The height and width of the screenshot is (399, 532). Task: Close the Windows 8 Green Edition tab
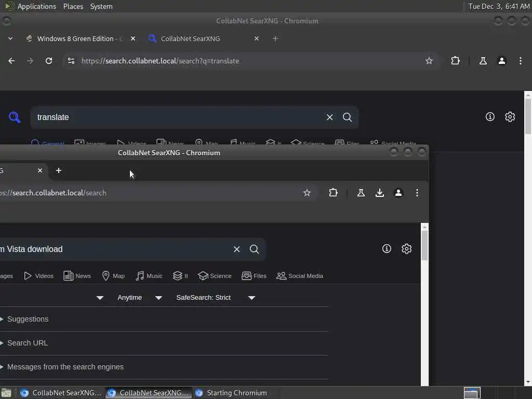(x=133, y=38)
